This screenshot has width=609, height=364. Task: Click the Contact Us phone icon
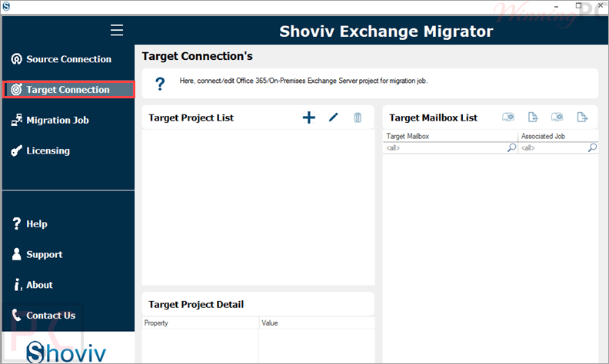pos(16,315)
